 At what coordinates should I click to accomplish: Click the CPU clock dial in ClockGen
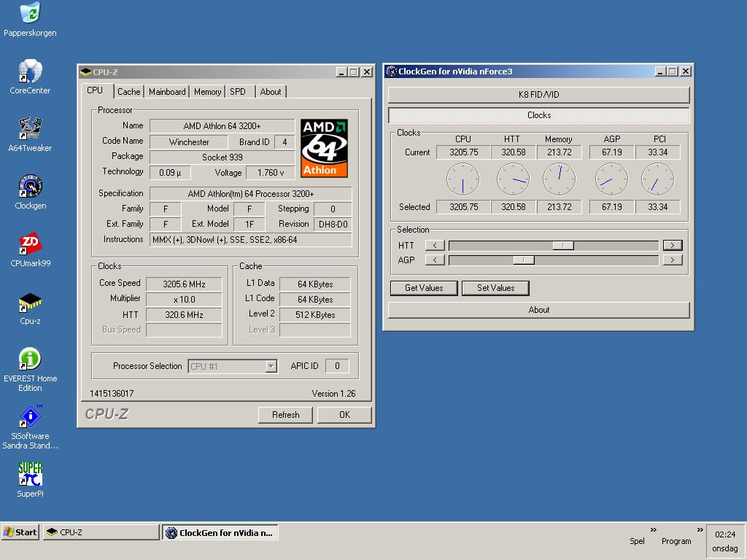point(462,179)
